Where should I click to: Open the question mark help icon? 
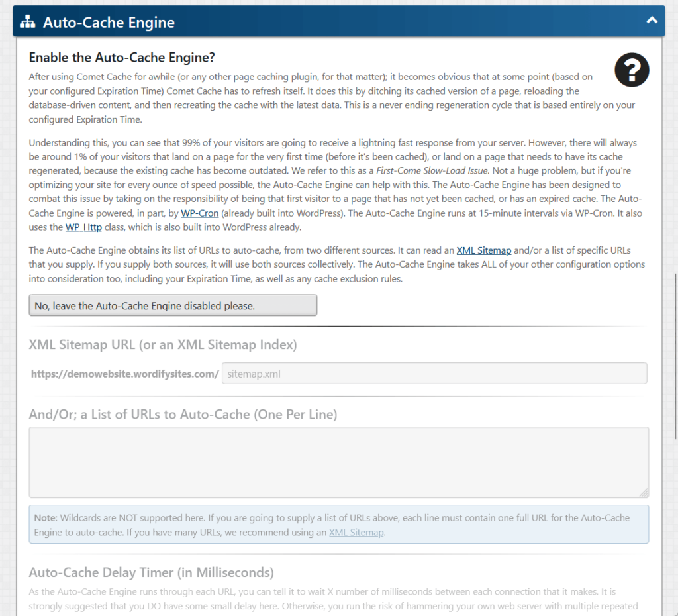(x=632, y=70)
